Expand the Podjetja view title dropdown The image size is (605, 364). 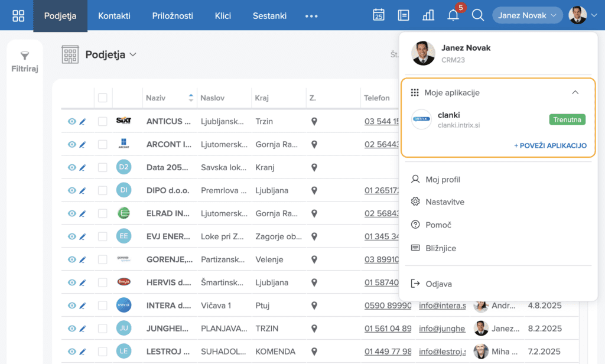coord(133,55)
